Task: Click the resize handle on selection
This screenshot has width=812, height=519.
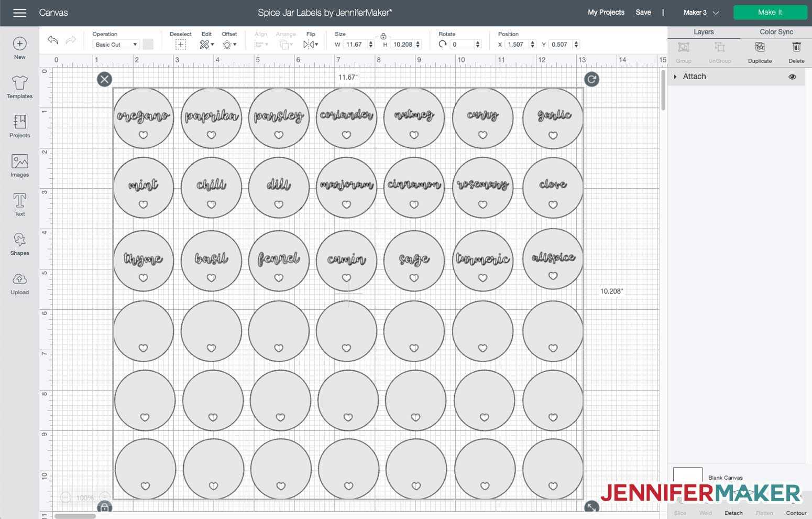Action: pyautogui.click(x=591, y=507)
